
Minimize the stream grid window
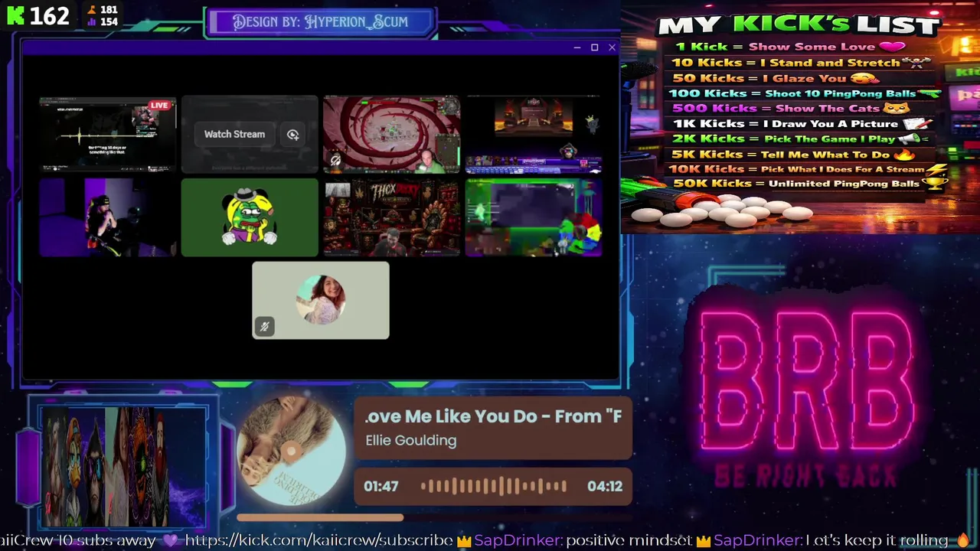tap(577, 47)
